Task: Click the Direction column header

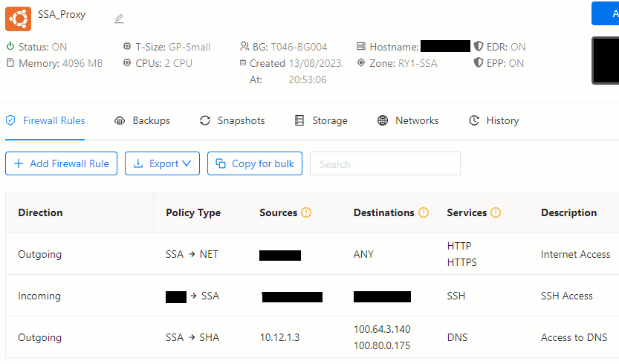Action: pos(41,212)
